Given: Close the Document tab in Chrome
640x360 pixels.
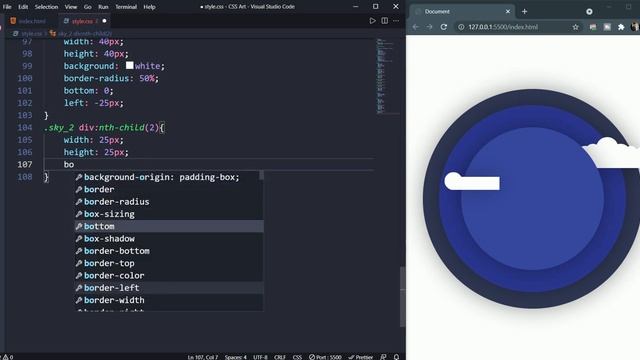Looking at the screenshot, I should pyautogui.click(x=508, y=11).
